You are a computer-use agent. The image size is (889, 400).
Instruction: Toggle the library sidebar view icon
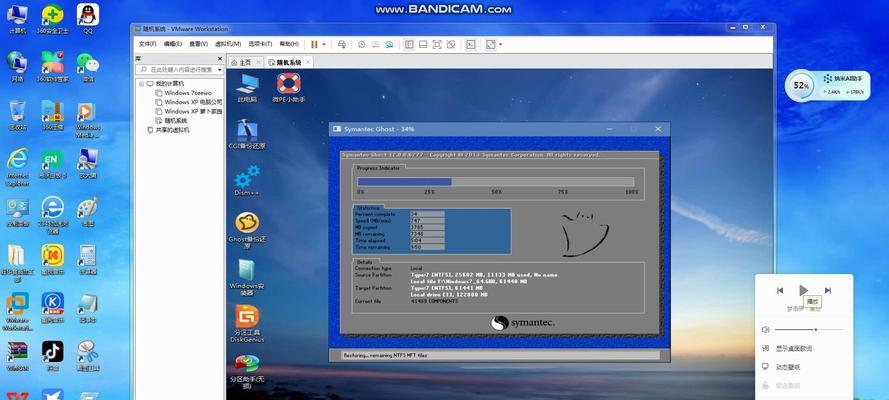click(x=409, y=44)
